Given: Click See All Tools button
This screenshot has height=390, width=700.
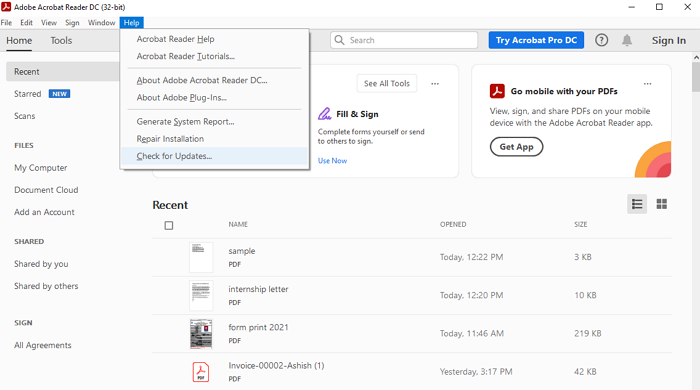Looking at the screenshot, I should click(x=387, y=83).
